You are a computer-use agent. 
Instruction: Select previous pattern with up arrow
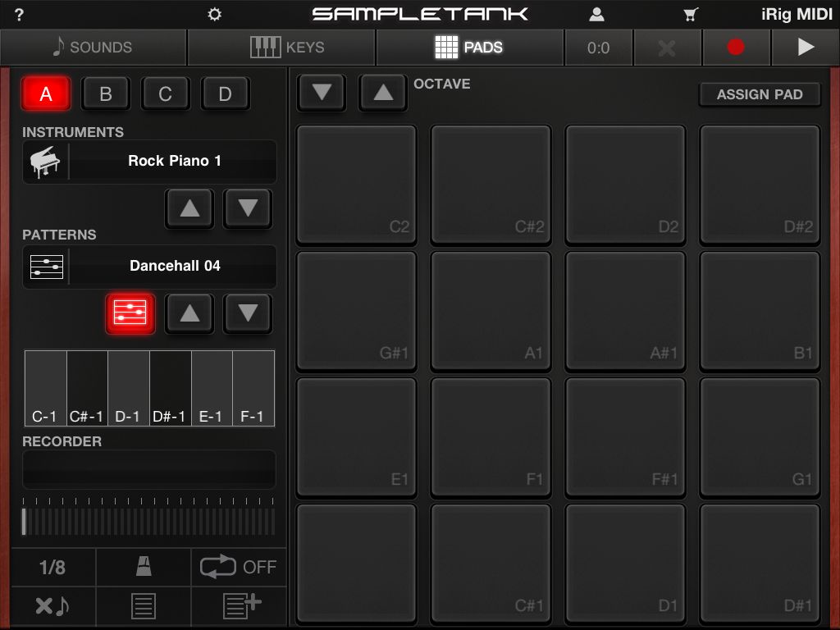tap(189, 313)
